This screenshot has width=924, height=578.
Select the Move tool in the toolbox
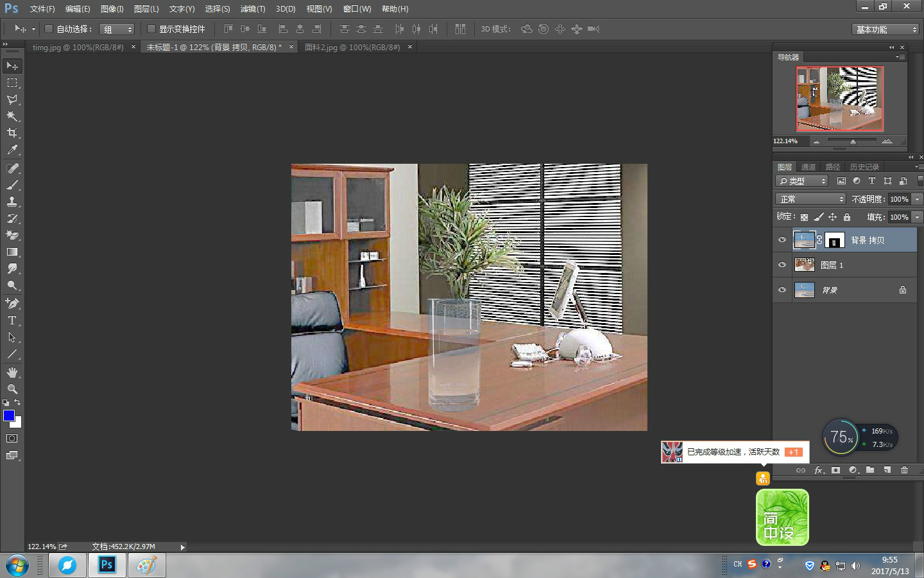tap(12, 66)
